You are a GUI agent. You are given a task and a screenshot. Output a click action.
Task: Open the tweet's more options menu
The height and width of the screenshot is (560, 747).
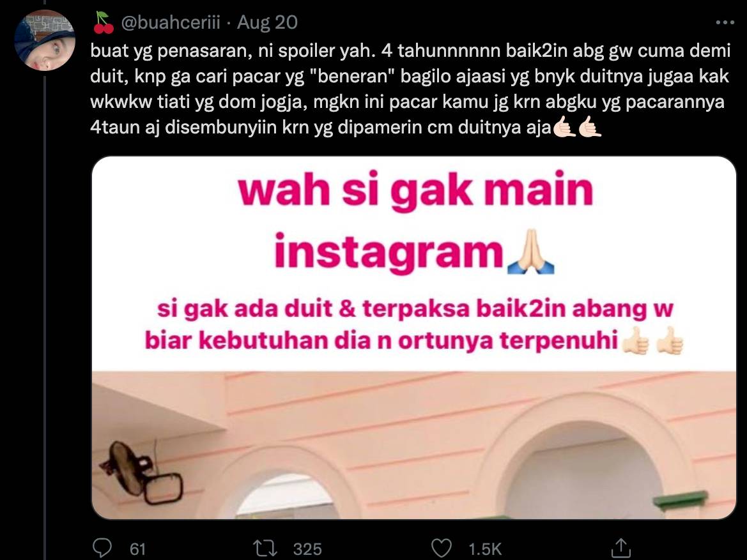click(725, 22)
